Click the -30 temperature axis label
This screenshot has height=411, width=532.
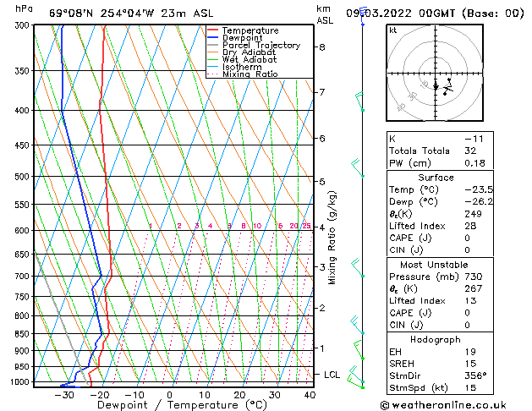tap(64, 395)
